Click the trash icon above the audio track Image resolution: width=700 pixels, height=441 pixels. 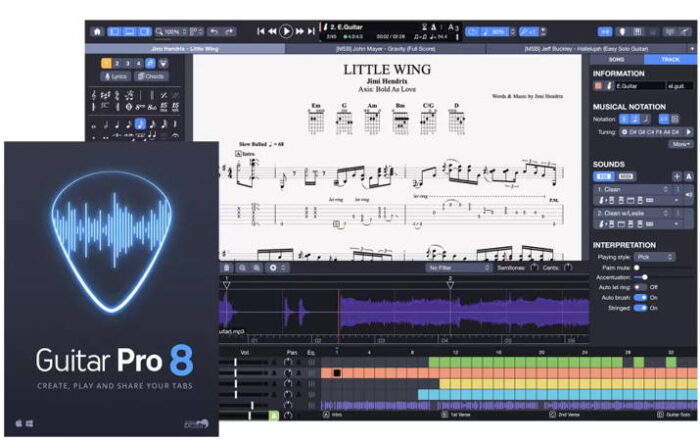click(x=227, y=268)
